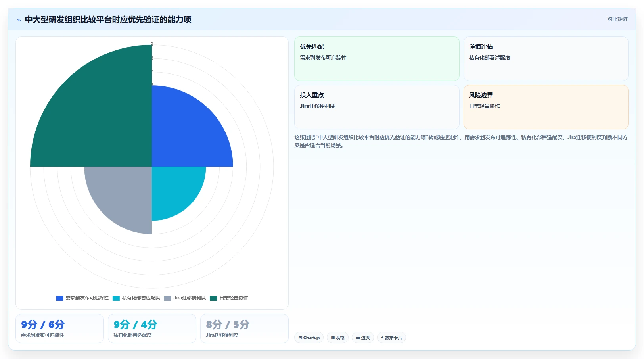The width and height of the screenshot is (644, 359).
Task: Toggle the 日常轻量协作 legend item
Action: tap(229, 298)
